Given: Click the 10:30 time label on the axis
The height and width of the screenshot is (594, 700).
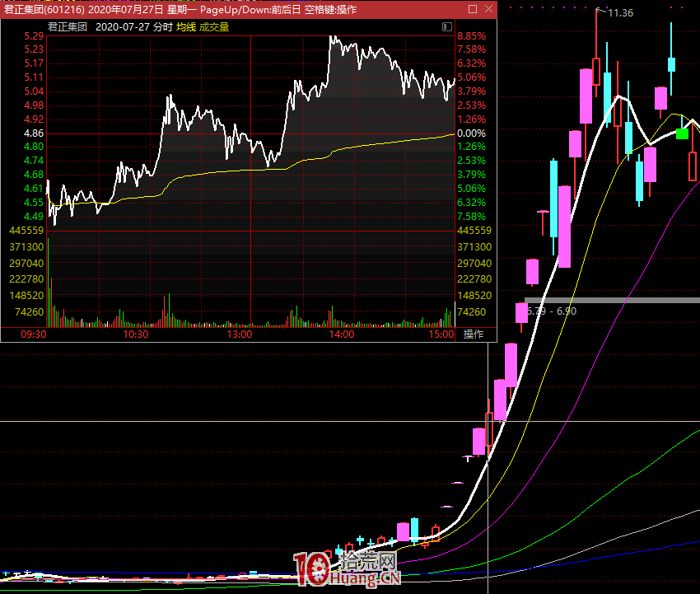Looking at the screenshot, I should 136,334.
